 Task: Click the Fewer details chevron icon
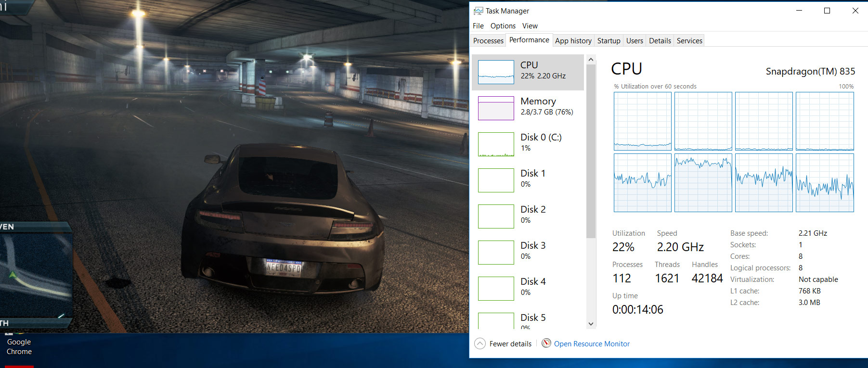(480, 343)
